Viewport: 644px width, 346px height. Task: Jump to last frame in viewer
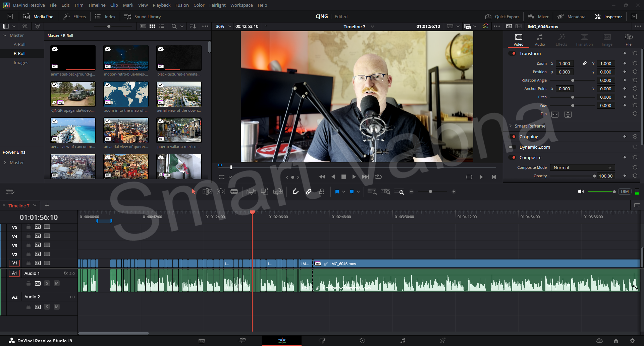[365, 177]
